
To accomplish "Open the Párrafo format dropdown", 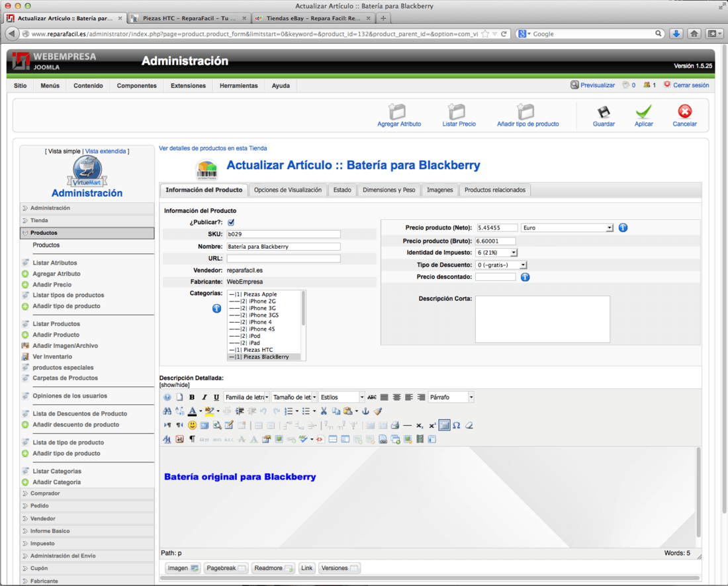I will point(451,397).
